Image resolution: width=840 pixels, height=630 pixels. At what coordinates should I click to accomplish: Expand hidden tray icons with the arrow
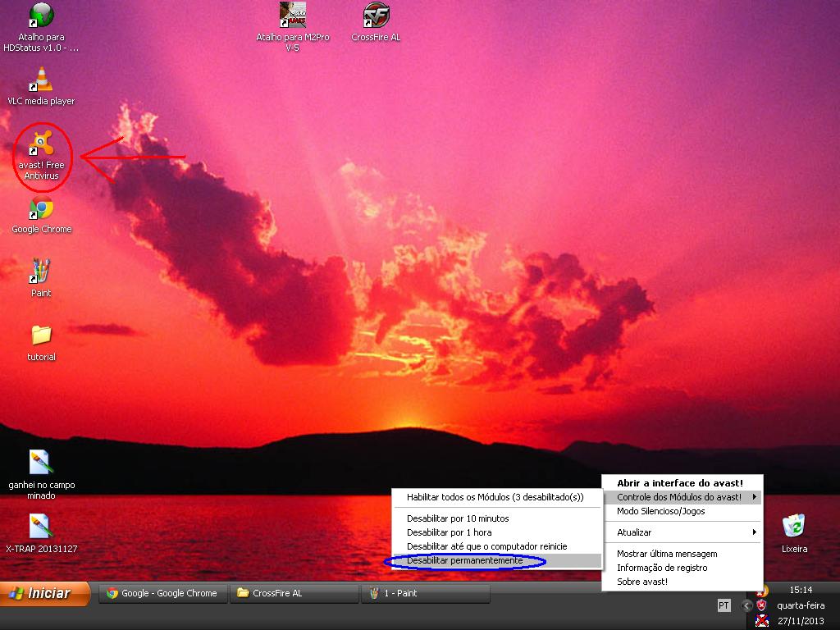pos(746,605)
